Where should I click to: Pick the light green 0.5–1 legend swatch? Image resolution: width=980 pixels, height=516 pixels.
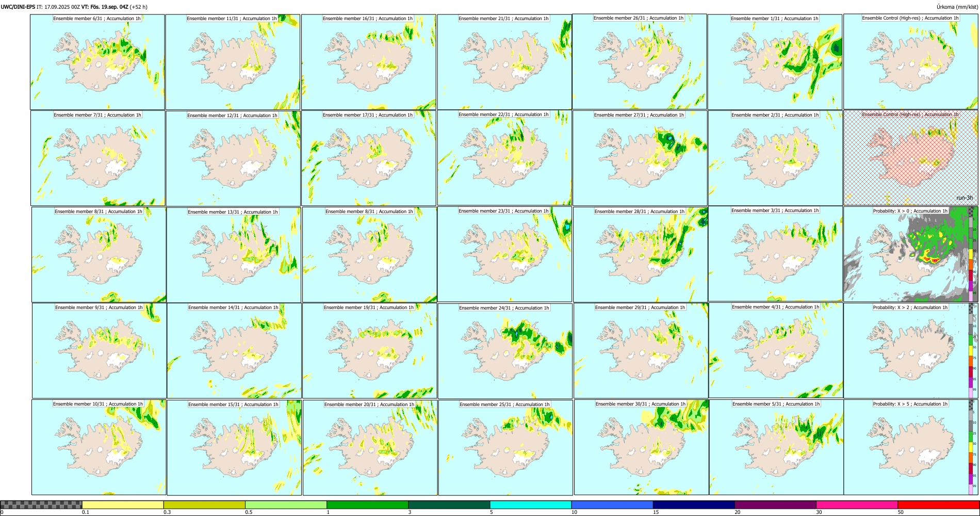point(286,505)
